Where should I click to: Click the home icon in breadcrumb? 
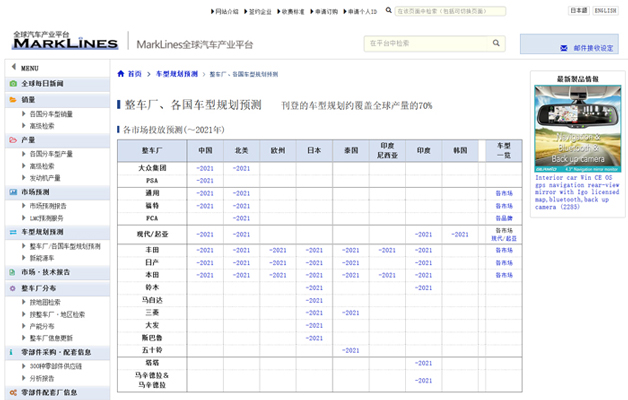tap(121, 74)
